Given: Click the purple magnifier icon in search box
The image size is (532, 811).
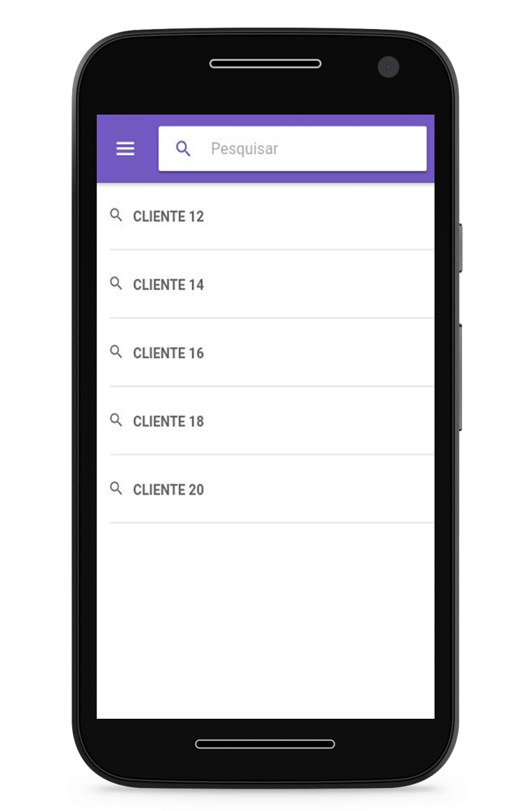Looking at the screenshot, I should pos(183,149).
